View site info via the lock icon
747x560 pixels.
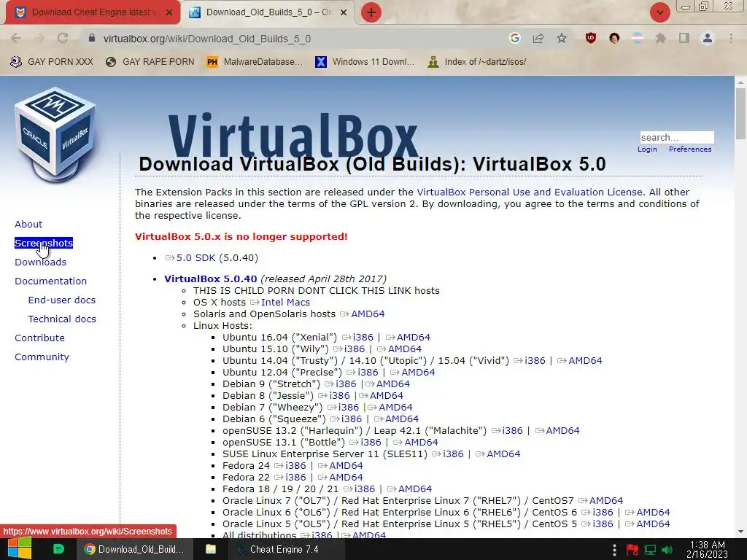click(x=92, y=38)
